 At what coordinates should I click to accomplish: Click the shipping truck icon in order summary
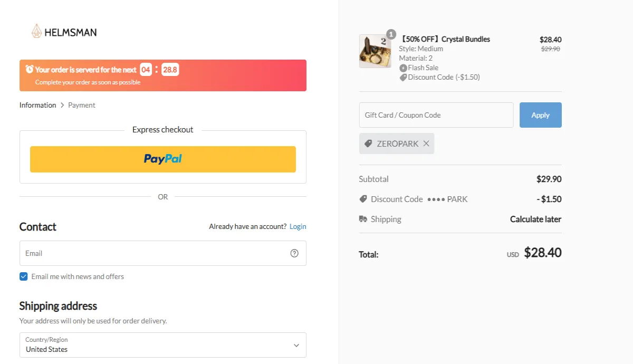[363, 219]
